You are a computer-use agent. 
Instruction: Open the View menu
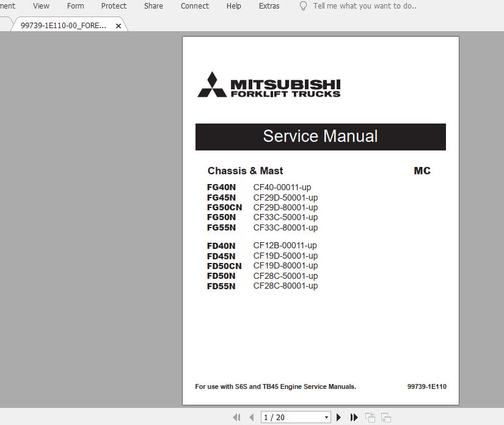pyautogui.click(x=41, y=6)
